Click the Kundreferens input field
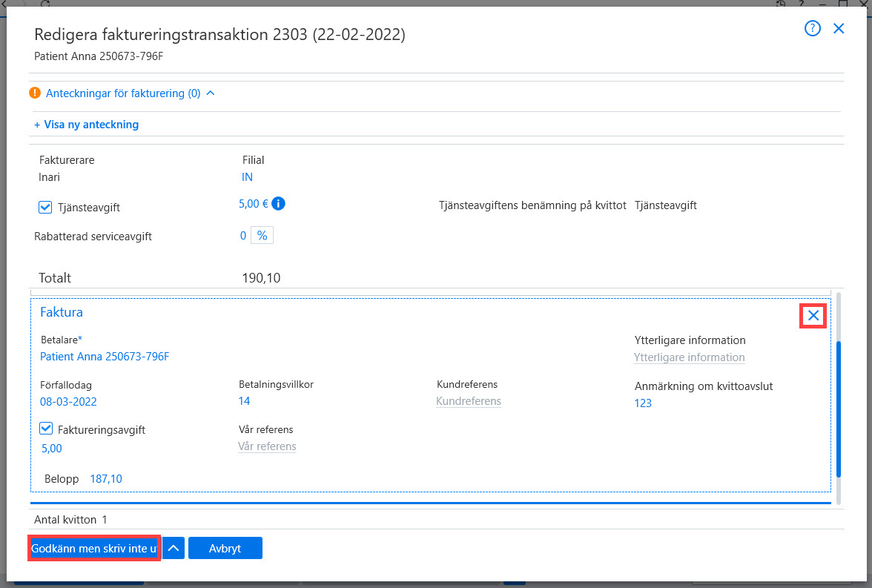872x588 pixels. point(469,401)
